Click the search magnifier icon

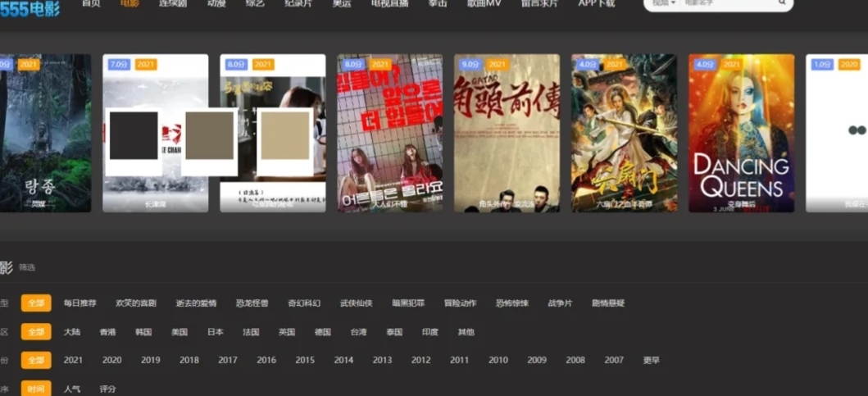[x=782, y=2]
